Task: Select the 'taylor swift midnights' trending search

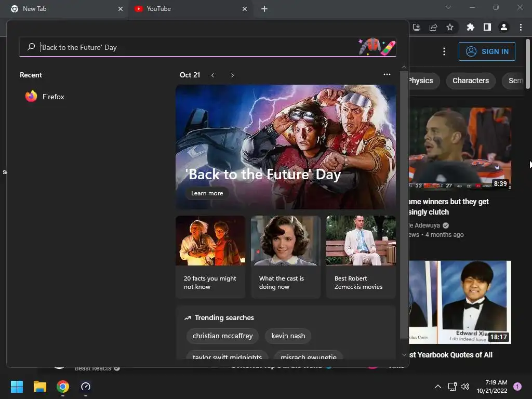Action: [x=228, y=356]
